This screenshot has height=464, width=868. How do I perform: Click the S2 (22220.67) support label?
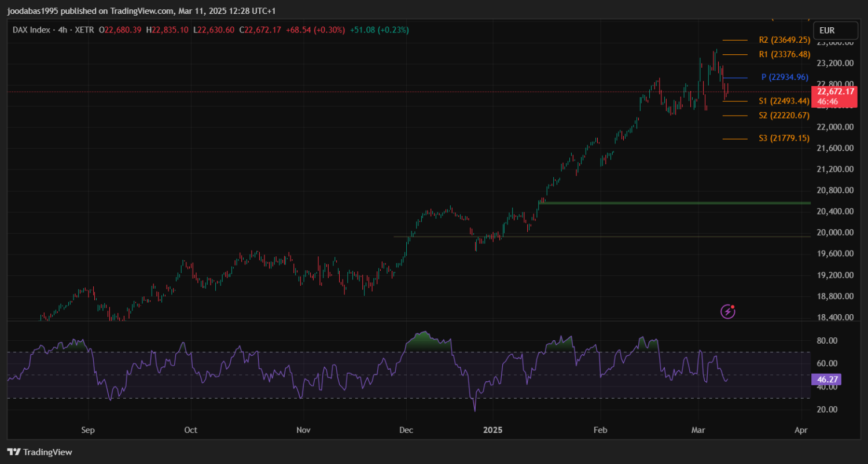(784, 116)
